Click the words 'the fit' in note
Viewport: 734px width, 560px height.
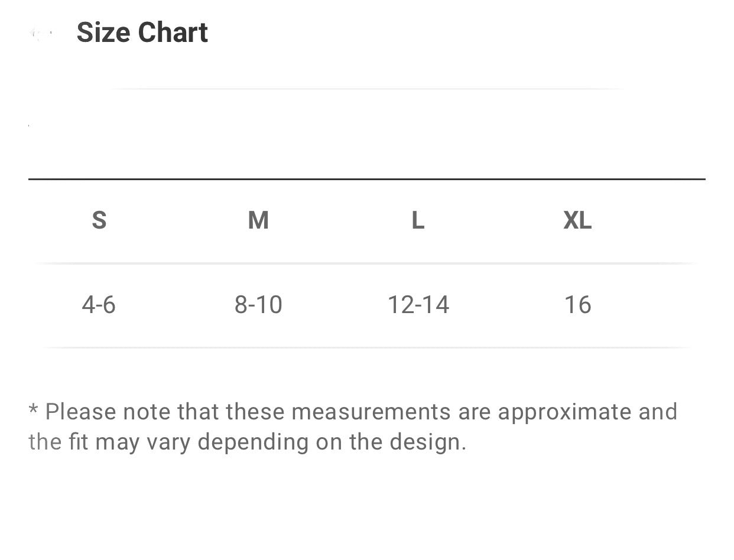59,442
